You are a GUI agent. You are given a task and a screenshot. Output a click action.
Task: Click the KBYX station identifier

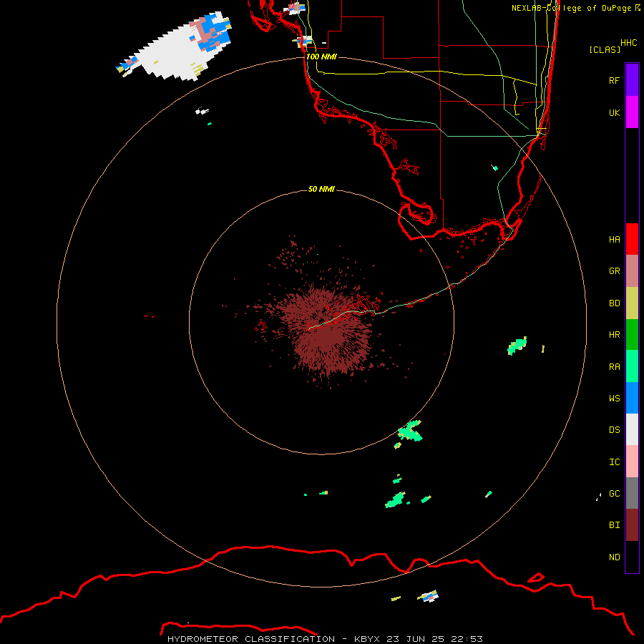click(x=367, y=639)
